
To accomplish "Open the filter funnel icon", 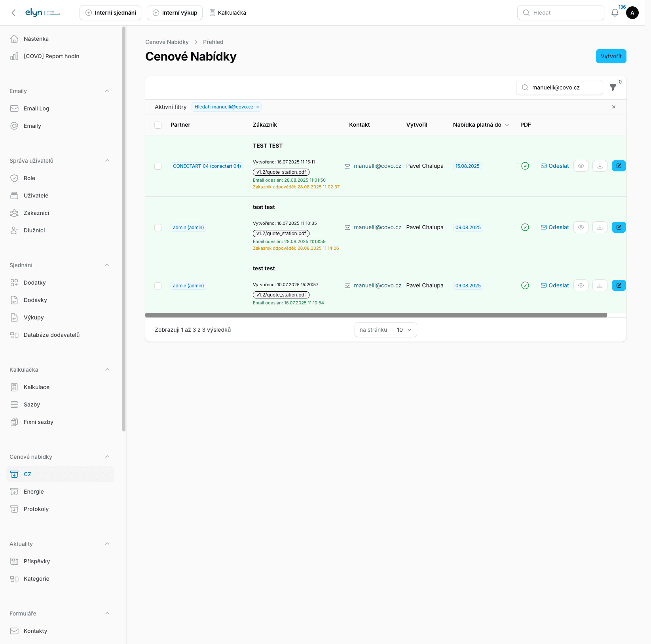I will (613, 87).
